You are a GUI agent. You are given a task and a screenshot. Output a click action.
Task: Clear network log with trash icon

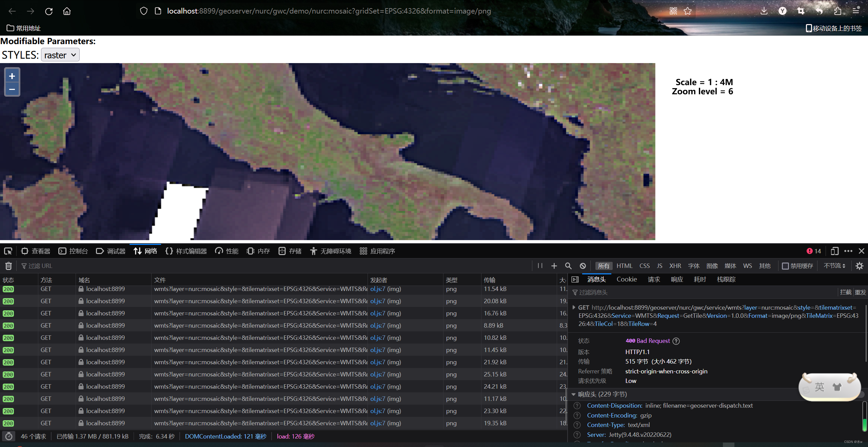pos(8,266)
